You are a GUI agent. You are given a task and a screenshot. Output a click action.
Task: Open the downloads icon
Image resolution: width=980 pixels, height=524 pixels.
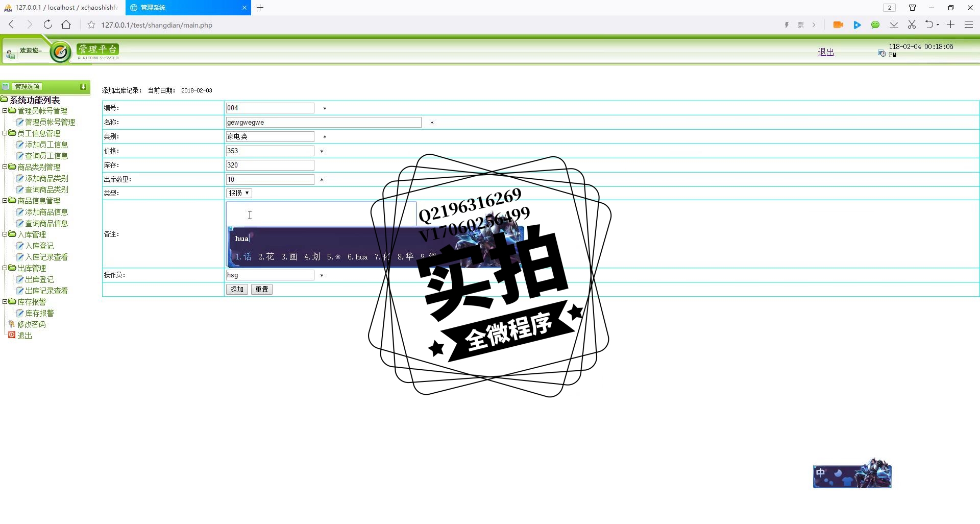coord(894,25)
